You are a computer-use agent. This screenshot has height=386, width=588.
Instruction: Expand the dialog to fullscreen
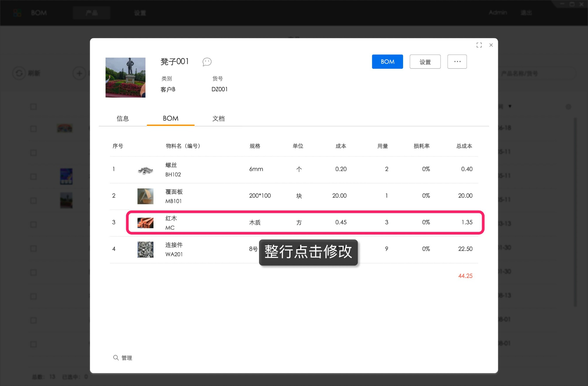pos(479,45)
